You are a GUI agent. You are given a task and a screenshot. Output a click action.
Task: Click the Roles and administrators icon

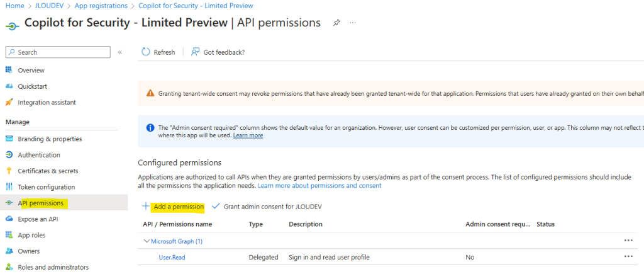pyautogui.click(x=9, y=267)
